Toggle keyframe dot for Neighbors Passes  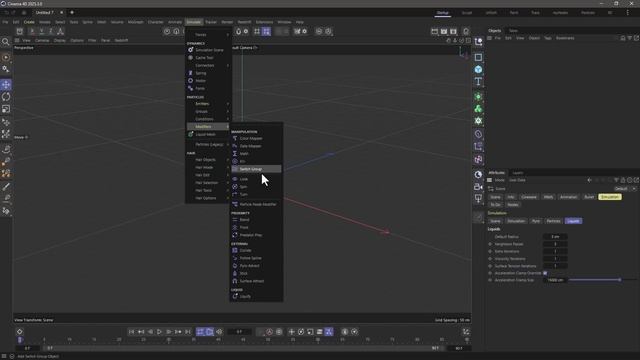[x=490, y=244]
